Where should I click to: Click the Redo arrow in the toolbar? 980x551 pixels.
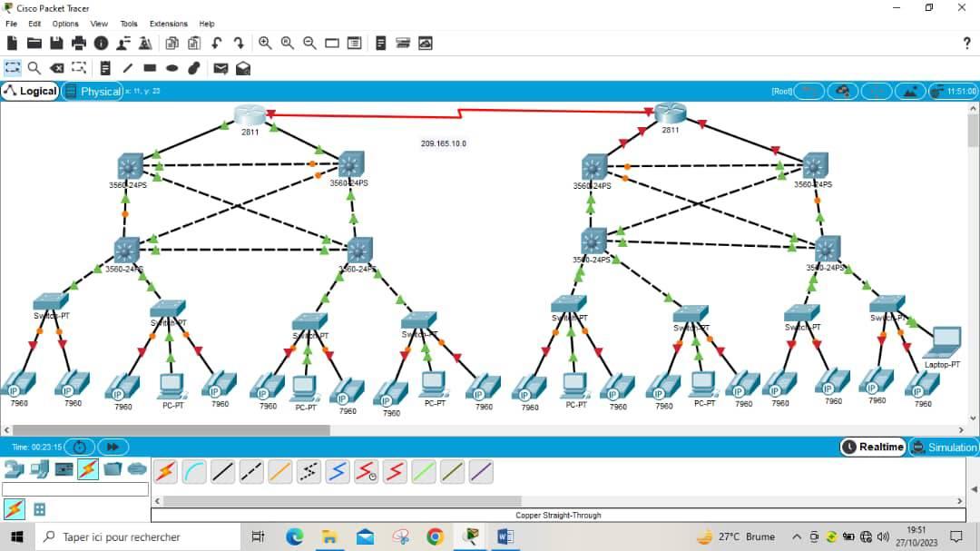click(x=239, y=44)
